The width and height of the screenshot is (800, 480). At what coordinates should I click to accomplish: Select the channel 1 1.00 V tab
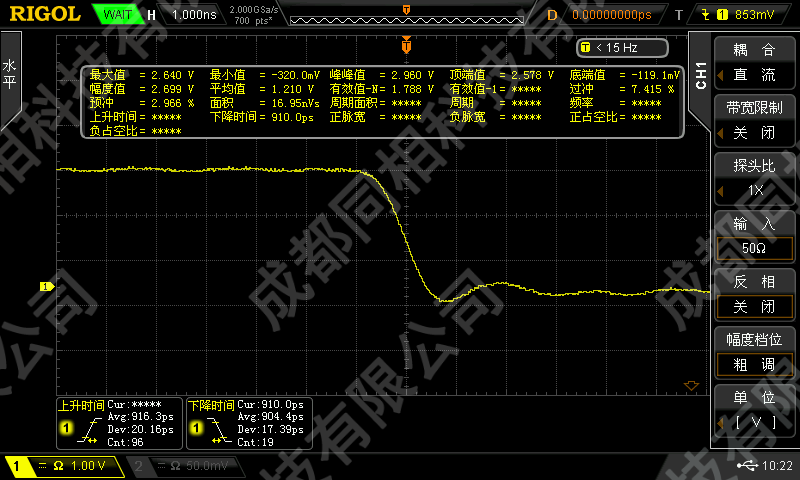coord(62,466)
